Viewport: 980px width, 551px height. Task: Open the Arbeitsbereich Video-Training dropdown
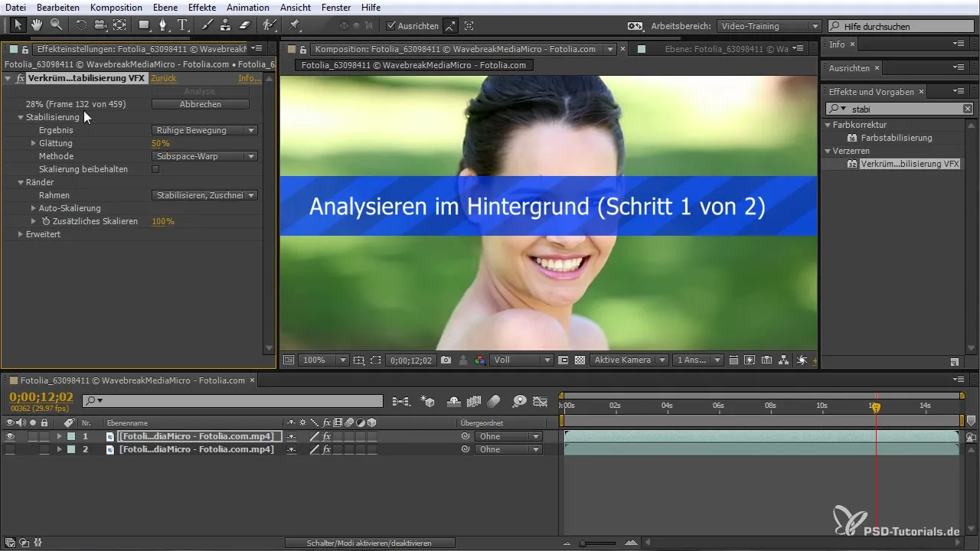click(769, 25)
